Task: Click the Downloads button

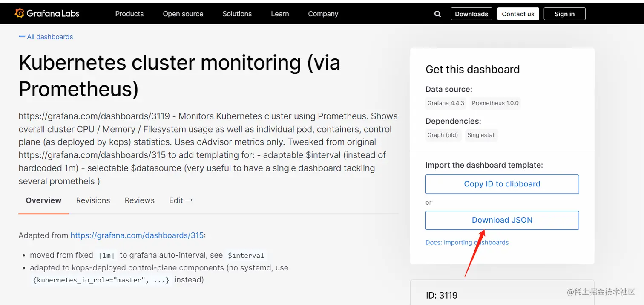Action: click(x=471, y=14)
